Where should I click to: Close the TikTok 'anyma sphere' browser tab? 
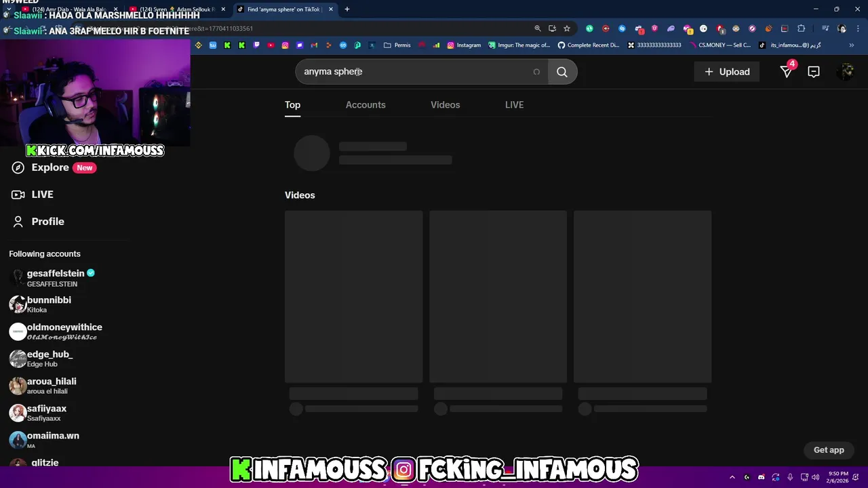tap(331, 9)
